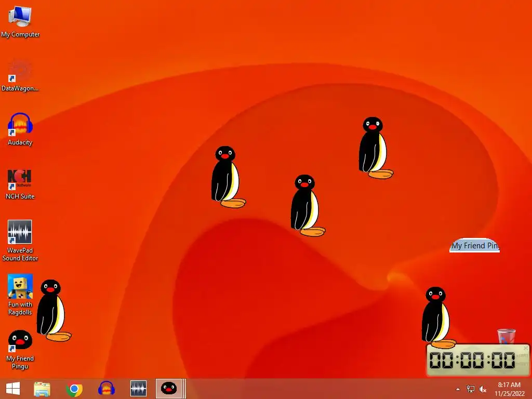Open the clock showing 8:17 AM
This screenshot has height=399, width=532.
point(509,389)
